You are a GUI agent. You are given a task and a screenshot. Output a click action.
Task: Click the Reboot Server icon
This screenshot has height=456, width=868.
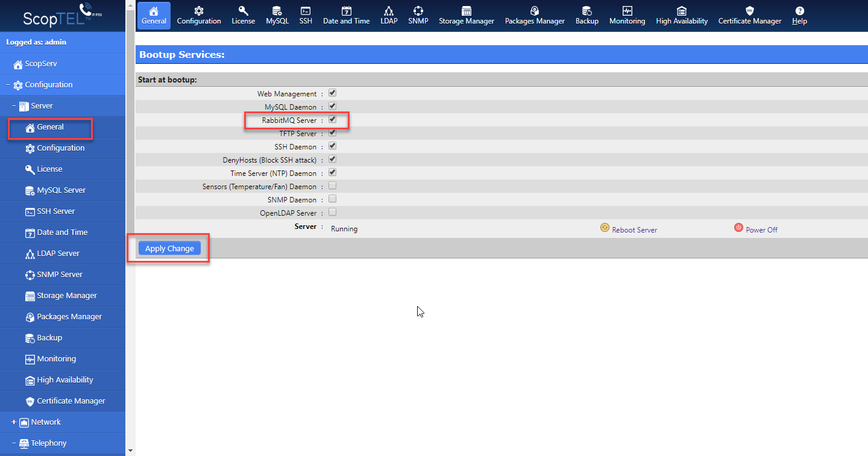605,228
